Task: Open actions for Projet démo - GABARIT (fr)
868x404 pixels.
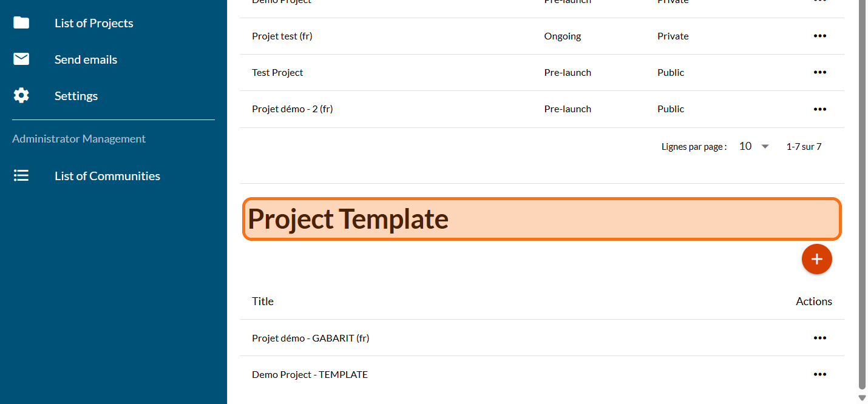Action: (819, 338)
